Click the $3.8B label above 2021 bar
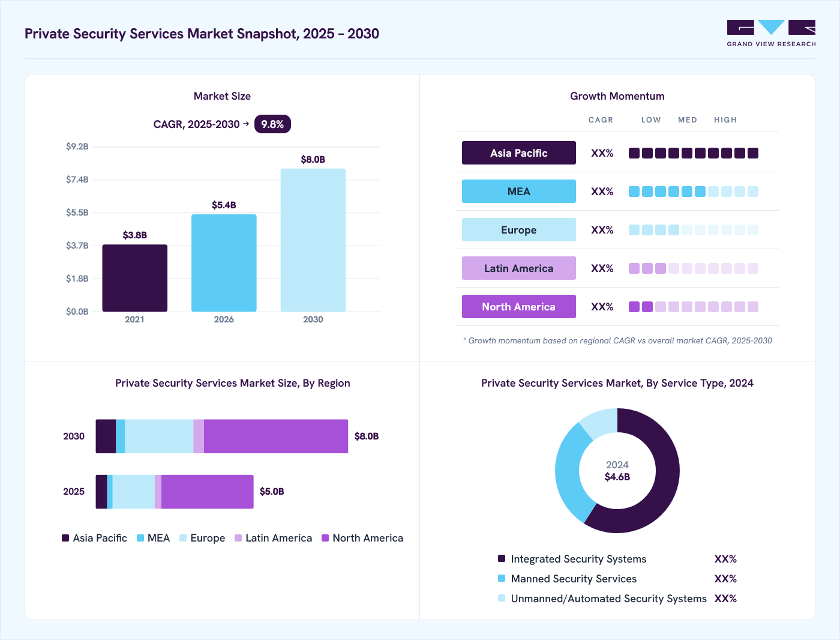This screenshot has width=840, height=640. 135,235
